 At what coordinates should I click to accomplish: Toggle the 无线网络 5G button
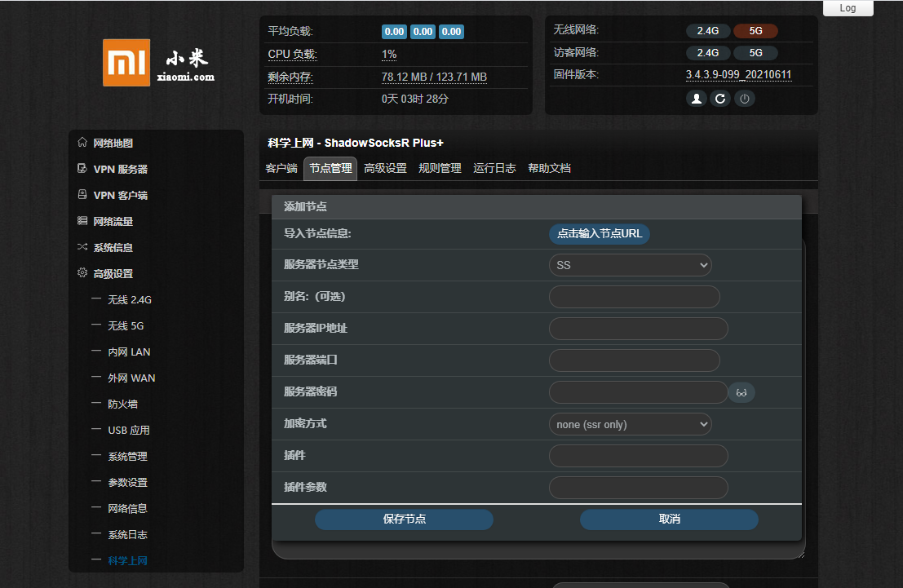(755, 31)
